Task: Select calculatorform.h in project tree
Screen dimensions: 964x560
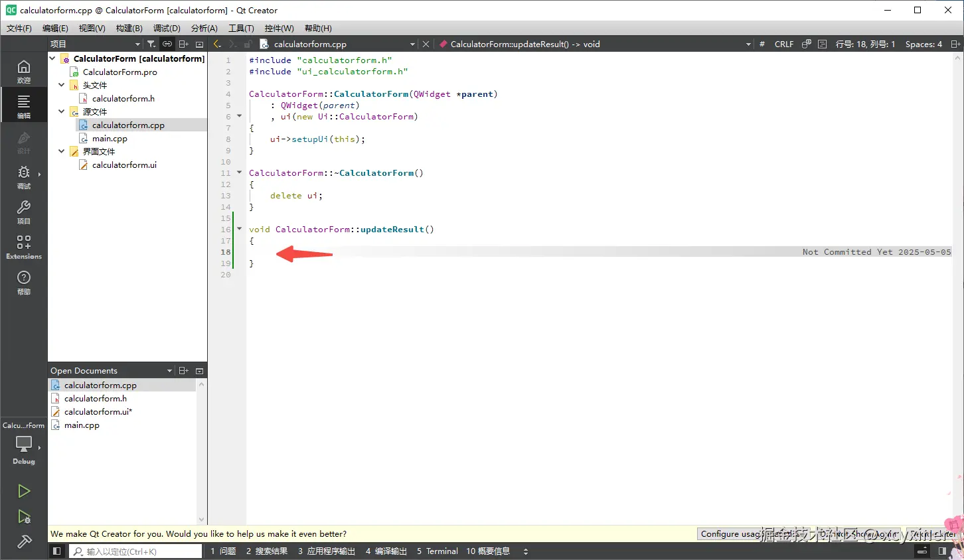Action: coord(123,98)
